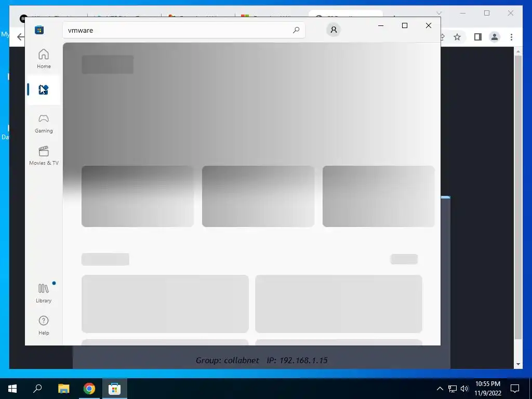Close the Microsoft Store window

pos(429,25)
